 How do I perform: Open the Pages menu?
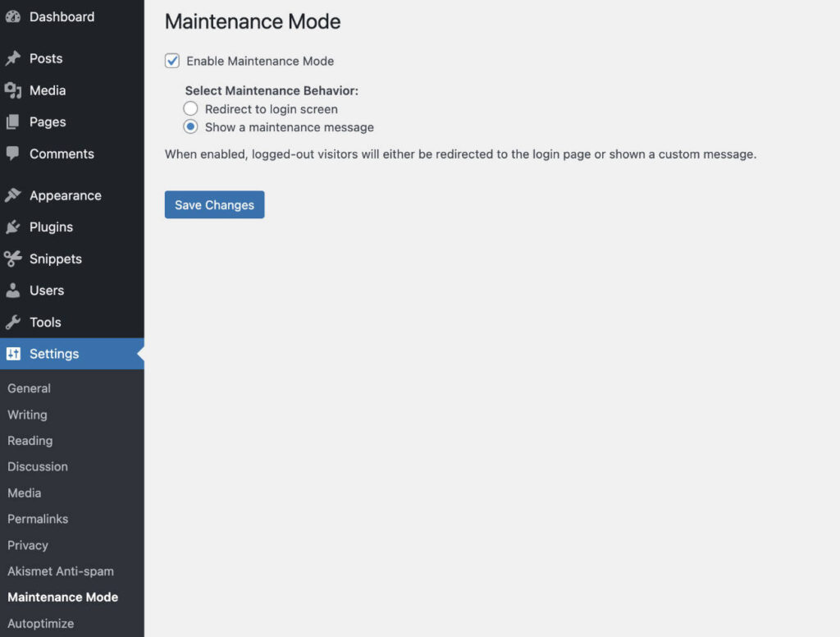[48, 121]
